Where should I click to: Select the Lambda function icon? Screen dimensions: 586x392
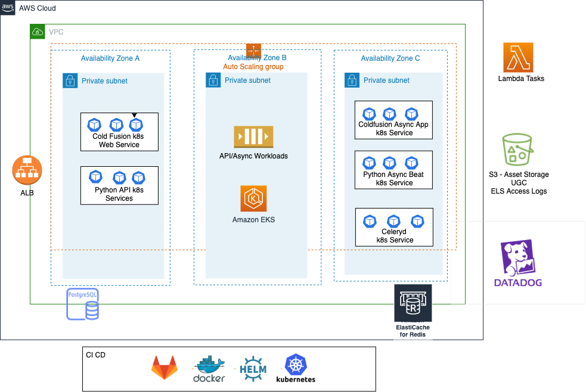[518, 58]
